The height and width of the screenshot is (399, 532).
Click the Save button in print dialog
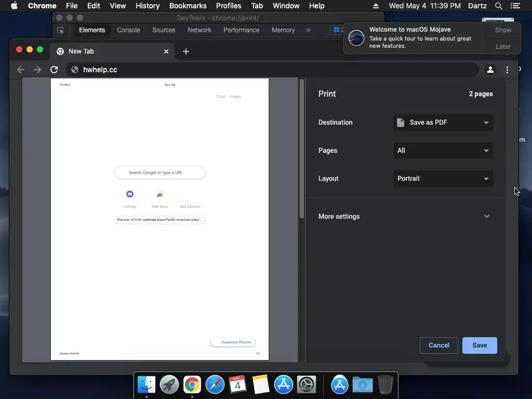[480, 345]
